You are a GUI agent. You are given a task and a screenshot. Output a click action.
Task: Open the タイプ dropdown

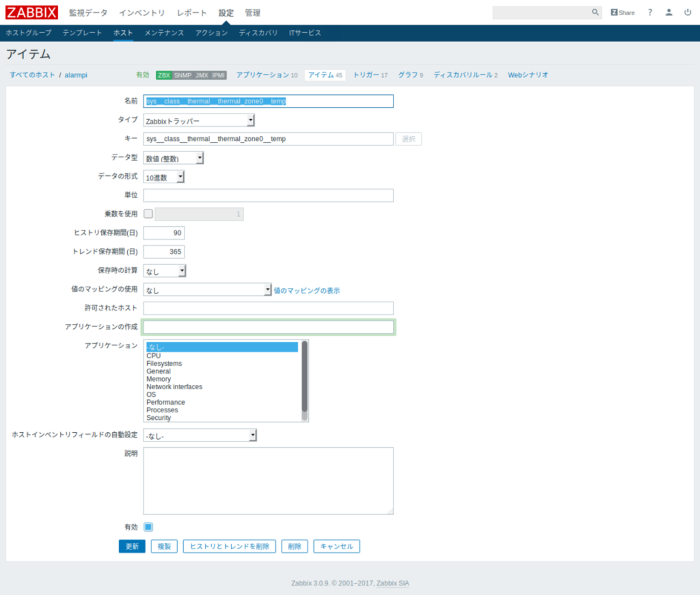(199, 120)
